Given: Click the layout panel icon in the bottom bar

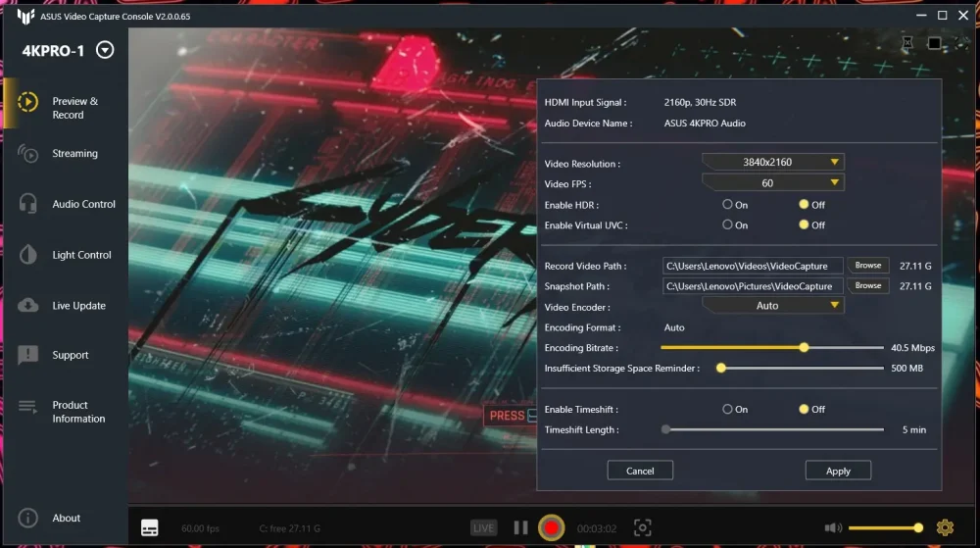Looking at the screenshot, I should coord(149,528).
